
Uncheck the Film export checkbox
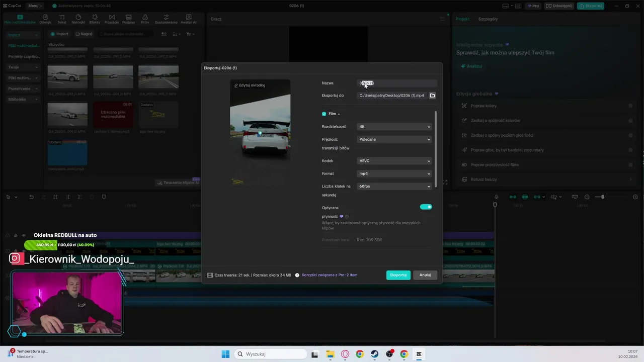coord(324,114)
